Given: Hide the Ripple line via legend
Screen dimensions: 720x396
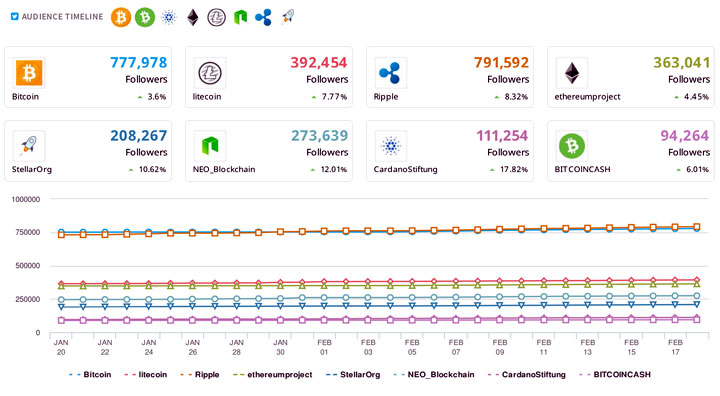Looking at the screenshot, I should pos(199,374).
